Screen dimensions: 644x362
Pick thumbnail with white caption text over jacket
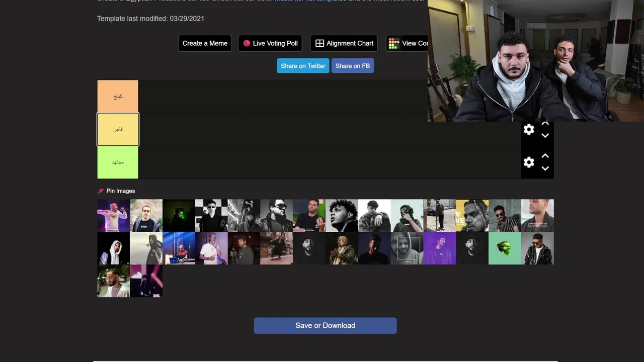point(537,215)
